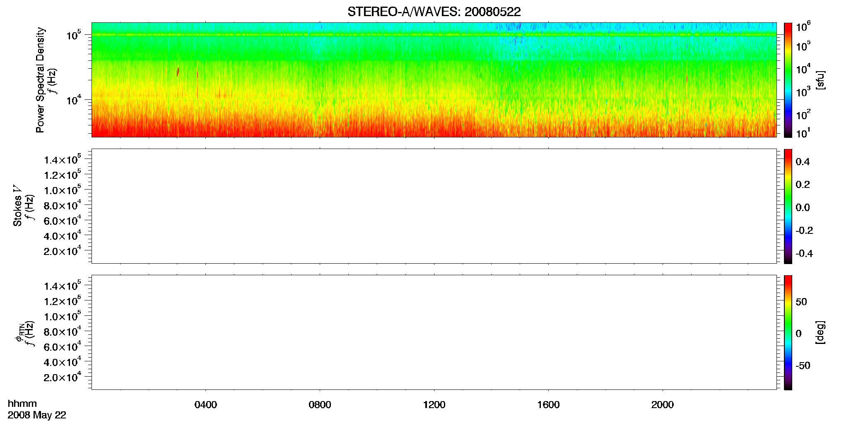This screenshot has height=447, width=868.
Task: Click the "[sfu]" color bar unit label
Action: [x=820, y=80]
